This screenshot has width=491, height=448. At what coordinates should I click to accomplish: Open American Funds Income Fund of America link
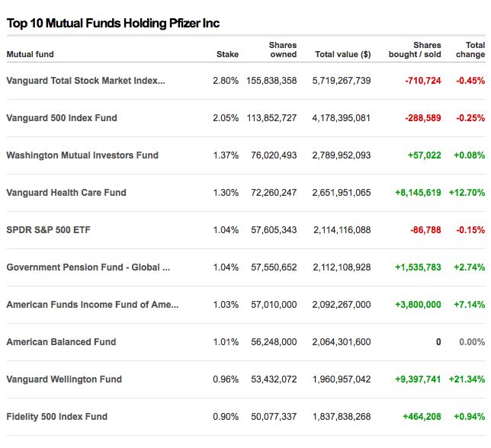pos(92,305)
